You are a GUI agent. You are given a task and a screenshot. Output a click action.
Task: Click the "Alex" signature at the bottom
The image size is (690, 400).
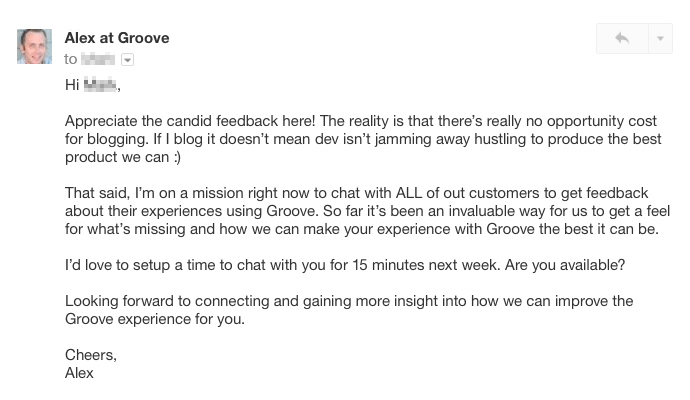point(79,373)
